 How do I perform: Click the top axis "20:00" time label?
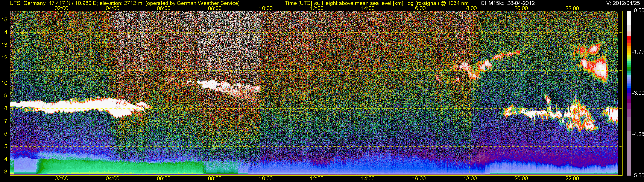tap(521, 8)
